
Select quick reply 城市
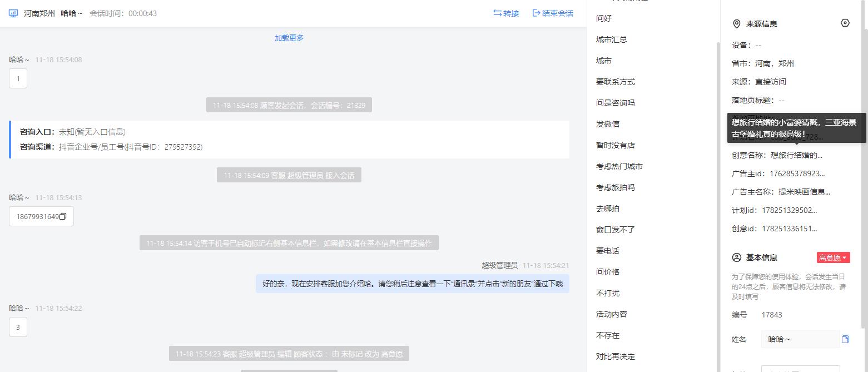coord(604,61)
